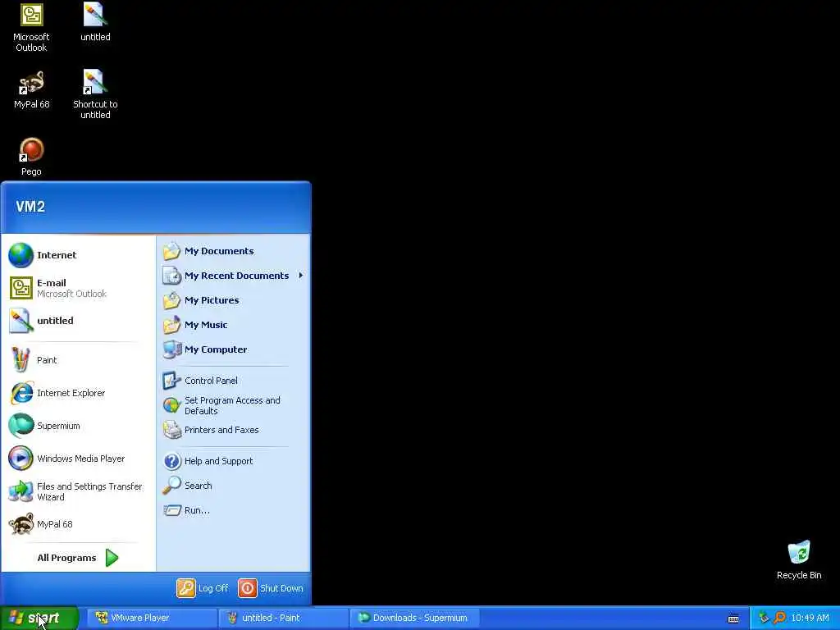Image resolution: width=840 pixels, height=630 pixels.
Task: Expand My Recent Documents submenu
Action: (x=233, y=276)
